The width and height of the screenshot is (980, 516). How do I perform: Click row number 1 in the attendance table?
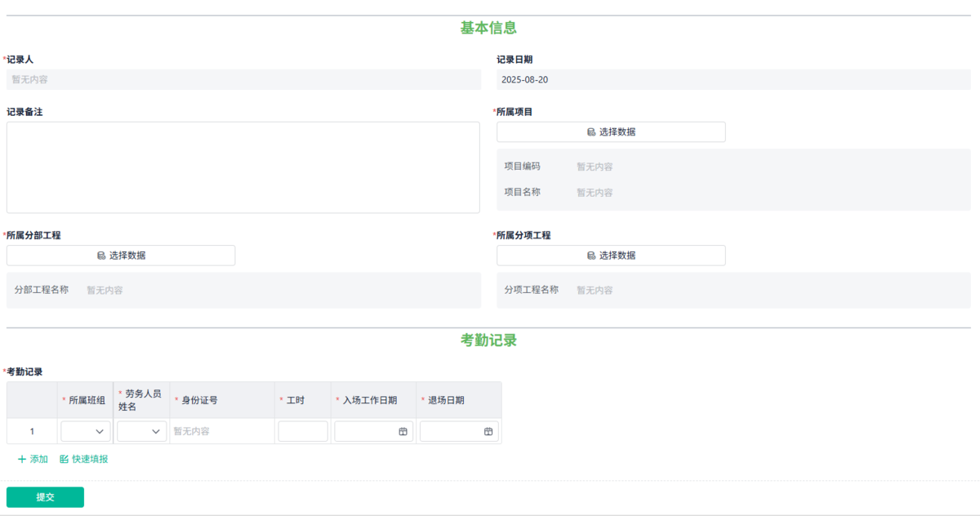pyautogui.click(x=31, y=431)
